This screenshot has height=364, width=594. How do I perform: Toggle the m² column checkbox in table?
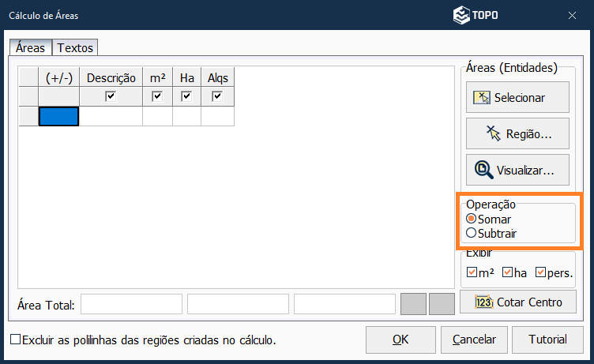tap(157, 96)
